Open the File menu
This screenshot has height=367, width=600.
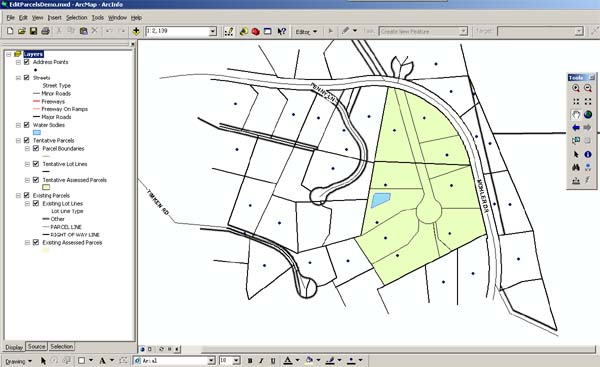pyautogui.click(x=10, y=18)
